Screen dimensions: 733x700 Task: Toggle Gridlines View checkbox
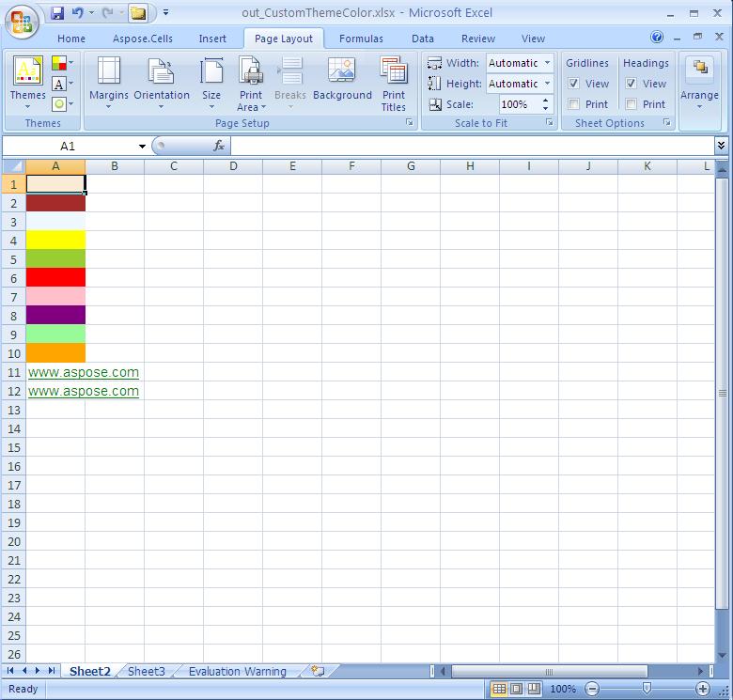pyautogui.click(x=574, y=84)
